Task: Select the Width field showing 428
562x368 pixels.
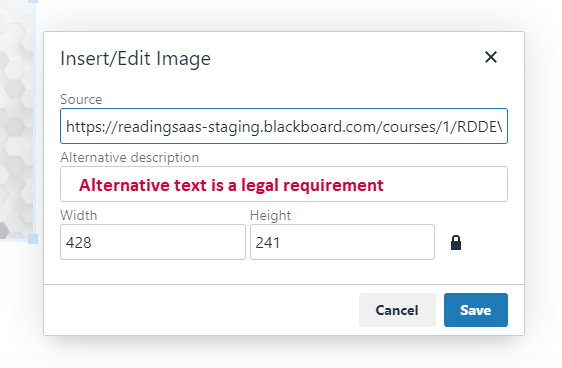Action: click(153, 242)
